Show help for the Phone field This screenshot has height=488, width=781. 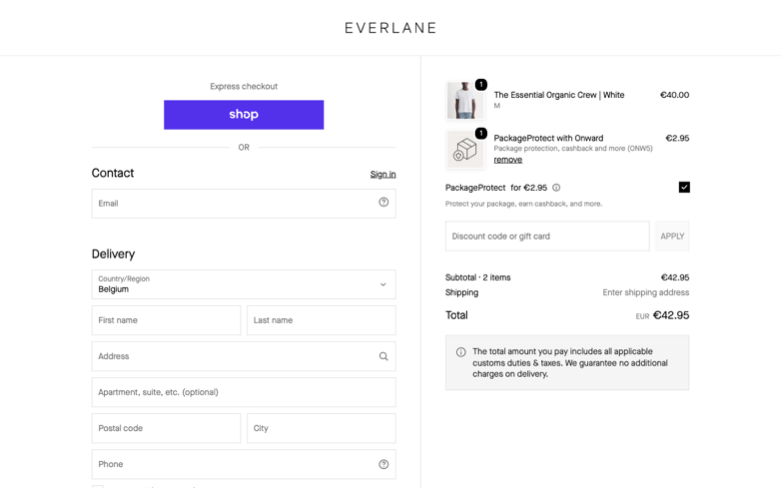(383, 464)
